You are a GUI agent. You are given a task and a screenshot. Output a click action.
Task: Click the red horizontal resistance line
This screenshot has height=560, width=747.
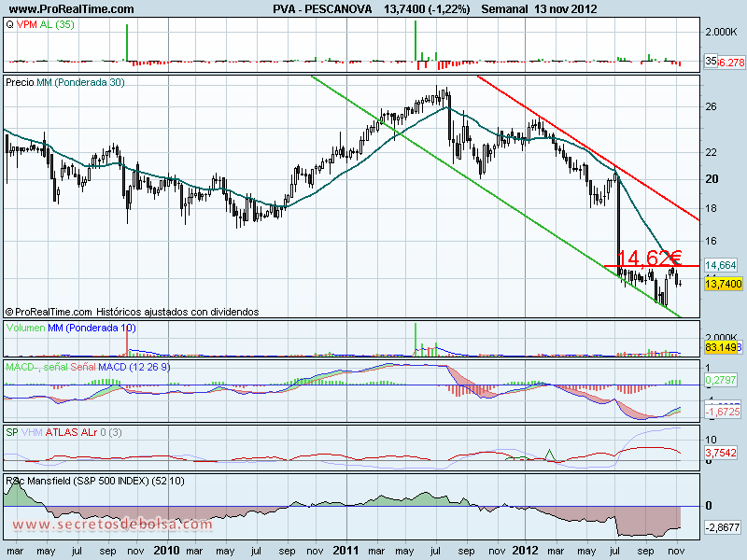(x=651, y=266)
